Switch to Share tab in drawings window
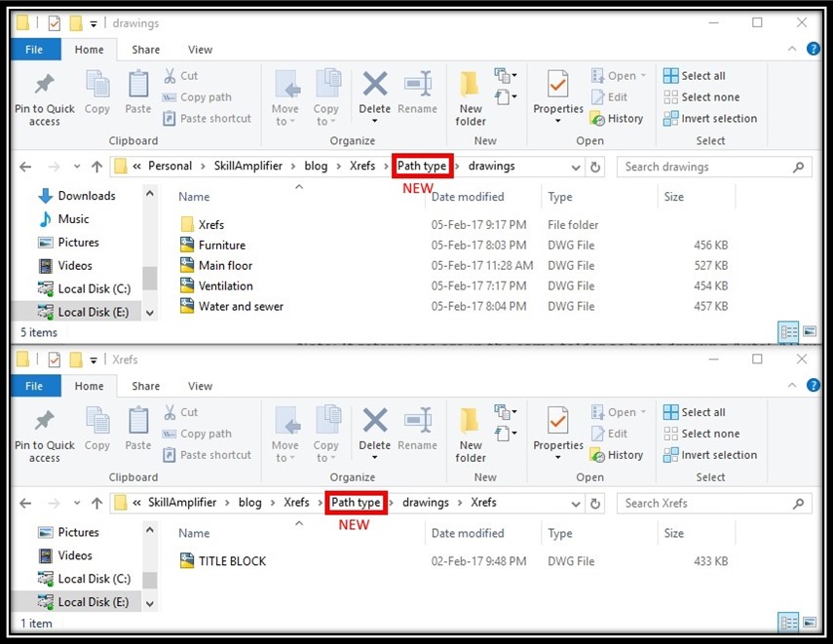 click(x=145, y=50)
